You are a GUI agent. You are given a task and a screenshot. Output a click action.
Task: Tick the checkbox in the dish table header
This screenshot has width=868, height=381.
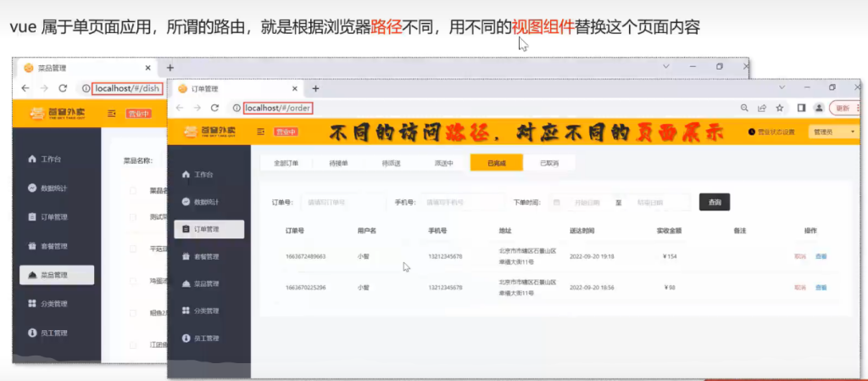[133, 191]
